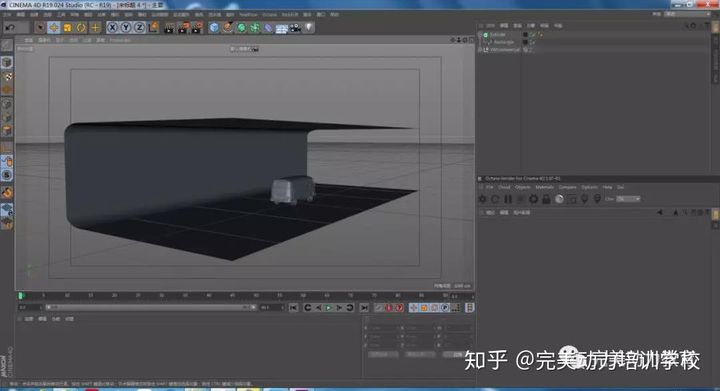The height and width of the screenshot is (391, 720).
Task: Click Octane lock resolution padlock
Action: [x=546, y=199]
